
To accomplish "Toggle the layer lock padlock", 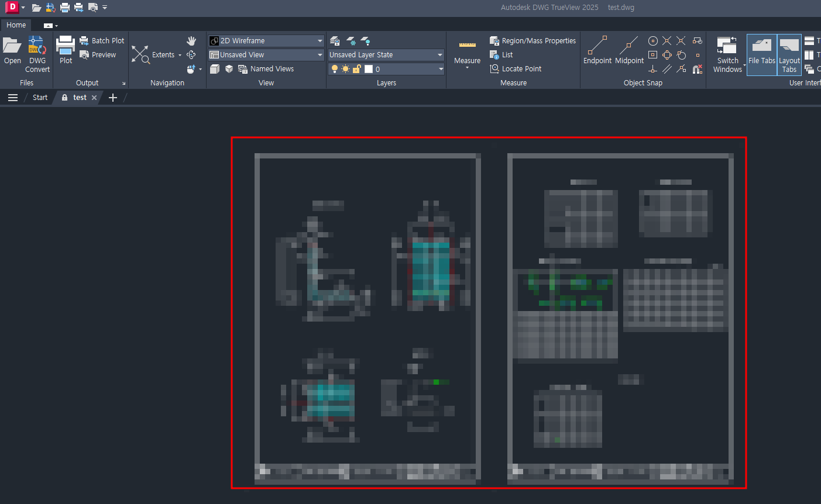I will pos(356,68).
